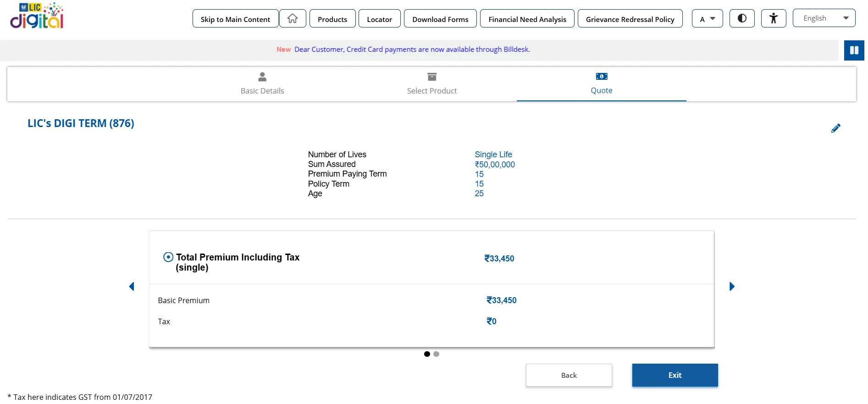
Task: Click the blue Exit button
Action: pyautogui.click(x=675, y=375)
